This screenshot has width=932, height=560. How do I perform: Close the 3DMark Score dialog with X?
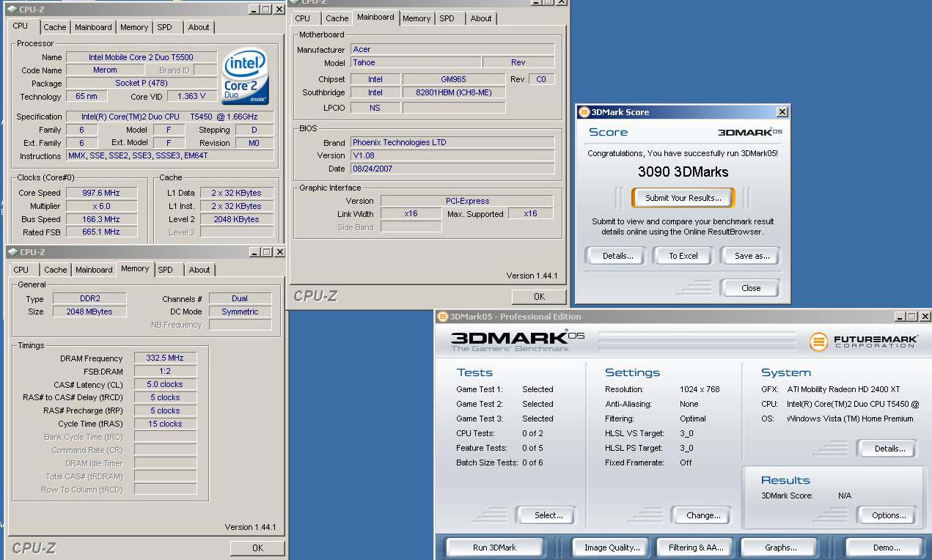tap(782, 112)
